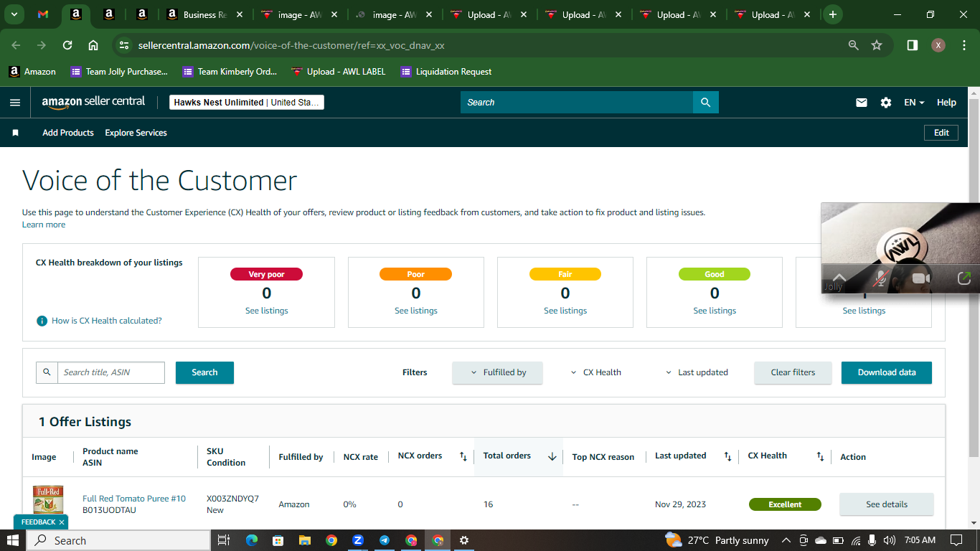Viewport: 980px width, 551px height.
Task: Switch to the Business Re browser tab
Action: pyautogui.click(x=204, y=14)
